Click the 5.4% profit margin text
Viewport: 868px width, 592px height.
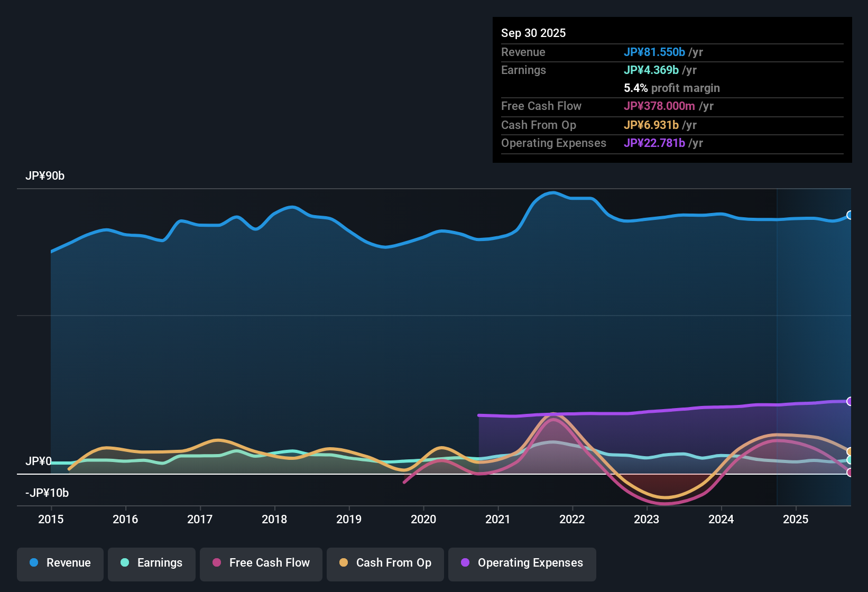pyautogui.click(x=671, y=88)
